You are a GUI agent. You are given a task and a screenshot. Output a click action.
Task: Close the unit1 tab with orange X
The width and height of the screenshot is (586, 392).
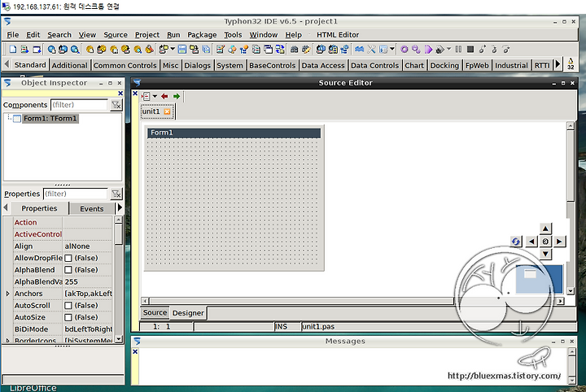coord(167,111)
